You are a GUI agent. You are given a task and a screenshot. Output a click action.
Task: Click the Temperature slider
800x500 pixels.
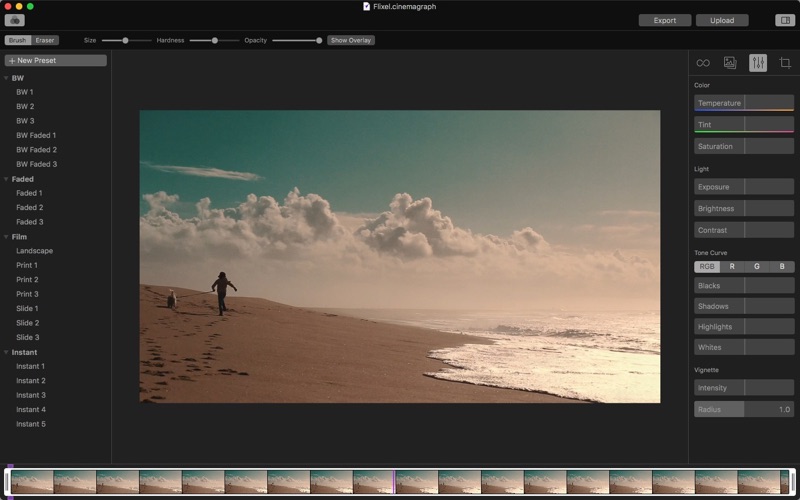click(744, 103)
